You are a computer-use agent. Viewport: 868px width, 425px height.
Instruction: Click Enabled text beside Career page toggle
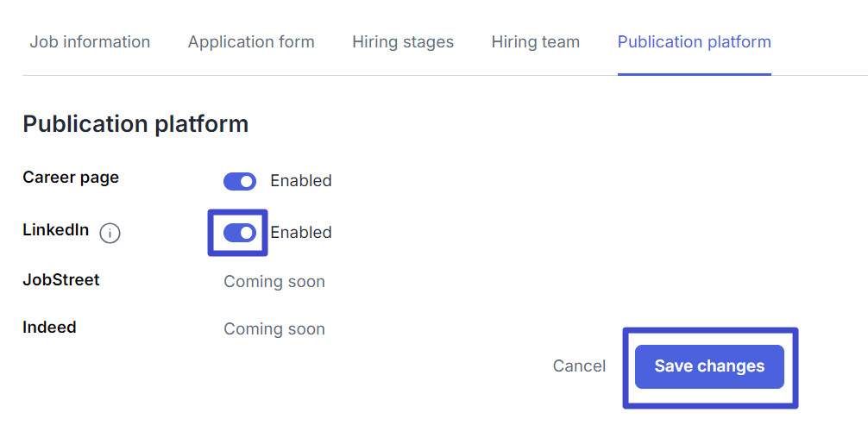(301, 181)
